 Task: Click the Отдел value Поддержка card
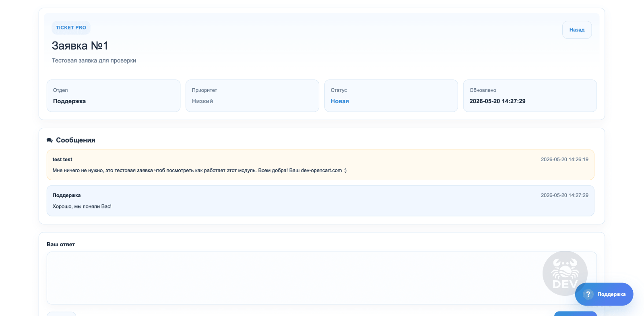pos(114,96)
